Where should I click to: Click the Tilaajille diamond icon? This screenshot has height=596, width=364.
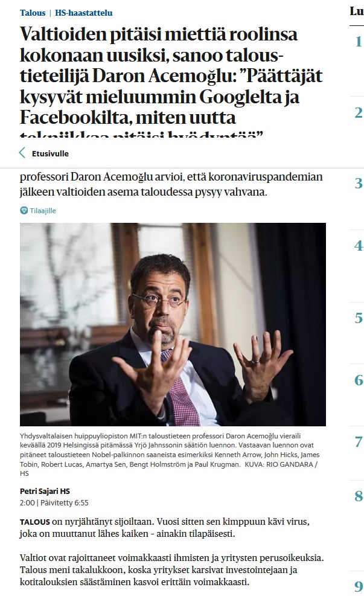tap(24, 211)
